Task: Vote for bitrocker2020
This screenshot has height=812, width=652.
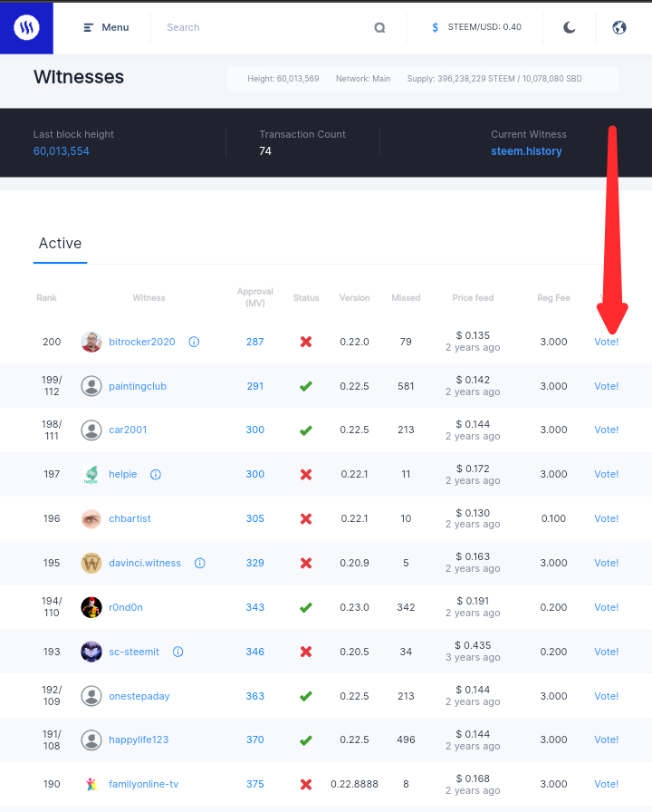Action: (x=606, y=342)
